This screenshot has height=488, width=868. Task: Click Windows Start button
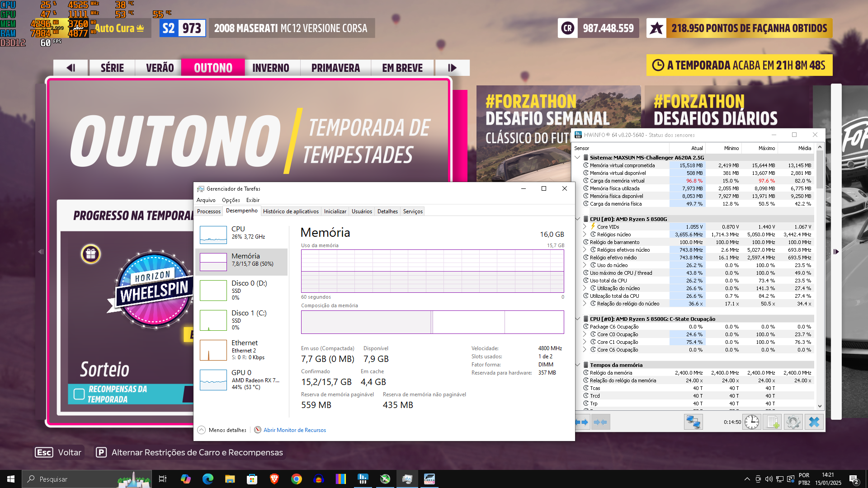point(11,479)
